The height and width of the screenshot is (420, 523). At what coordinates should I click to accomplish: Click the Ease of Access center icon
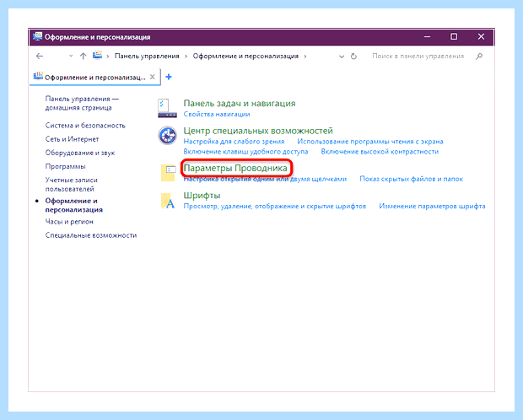pyautogui.click(x=167, y=136)
